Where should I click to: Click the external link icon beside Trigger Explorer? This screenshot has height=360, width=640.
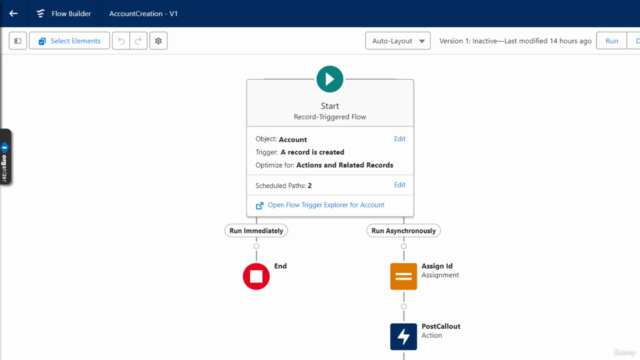pyautogui.click(x=260, y=205)
